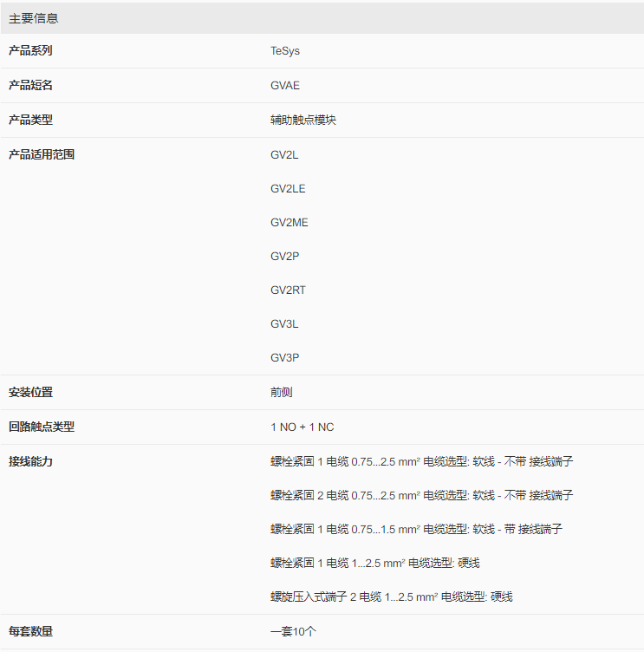The width and height of the screenshot is (644, 652).
Task: Select the 螺栓紧固 1 电缆 1...2.5 mm² 硬线 line
Action: 375,563
